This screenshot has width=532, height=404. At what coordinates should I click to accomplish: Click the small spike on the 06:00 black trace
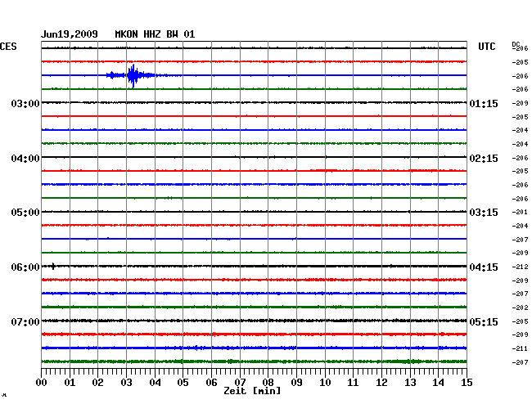[x=53, y=266]
